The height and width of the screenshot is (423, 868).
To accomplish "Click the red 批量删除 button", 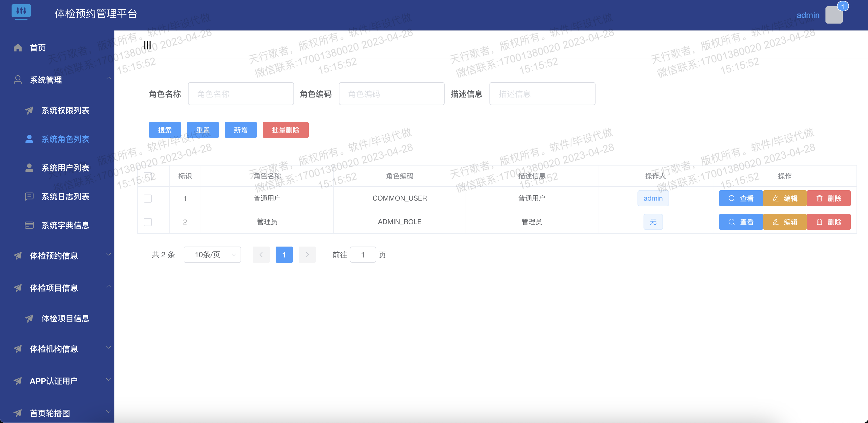I will [x=285, y=130].
